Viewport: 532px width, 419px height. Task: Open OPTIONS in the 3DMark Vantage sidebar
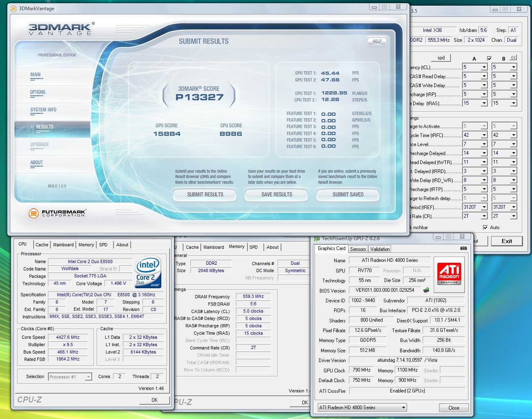[x=38, y=92]
